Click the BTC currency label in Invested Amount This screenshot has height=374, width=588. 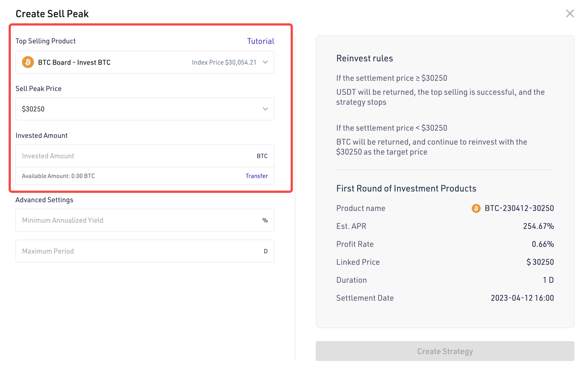pos(262,156)
